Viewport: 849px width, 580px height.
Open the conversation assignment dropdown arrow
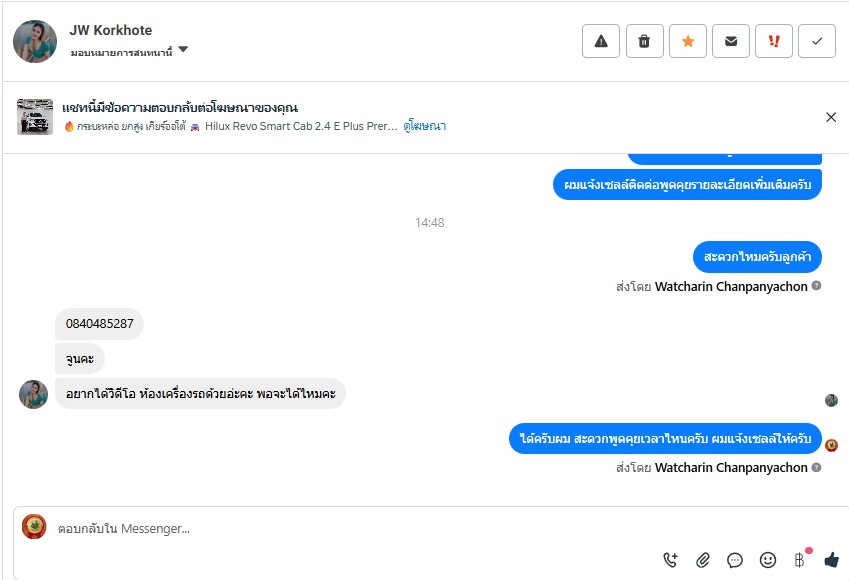tap(183, 51)
